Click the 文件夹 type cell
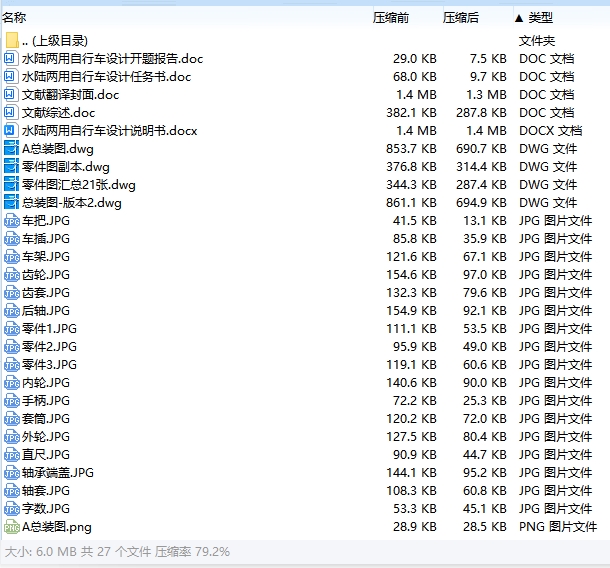Image resolution: width=610 pixels, height=568 pixels. [x=537, y=41]
